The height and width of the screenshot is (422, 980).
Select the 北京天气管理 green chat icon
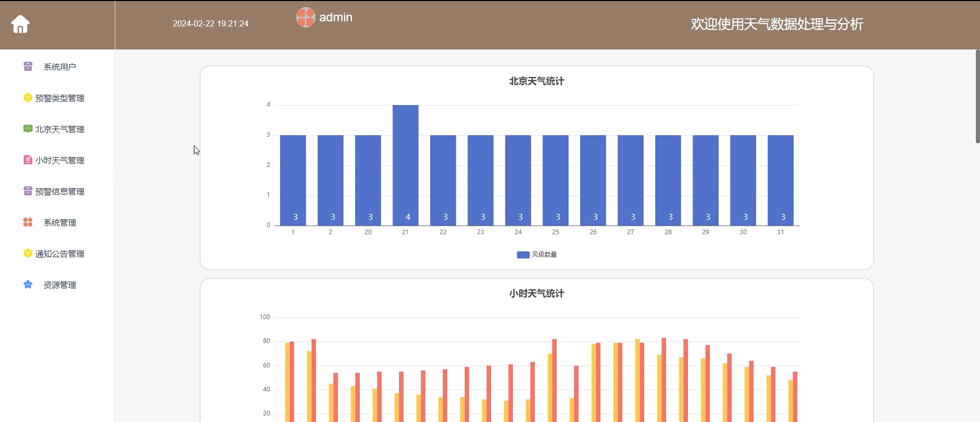pyautogui.click(x=28, y=129)
